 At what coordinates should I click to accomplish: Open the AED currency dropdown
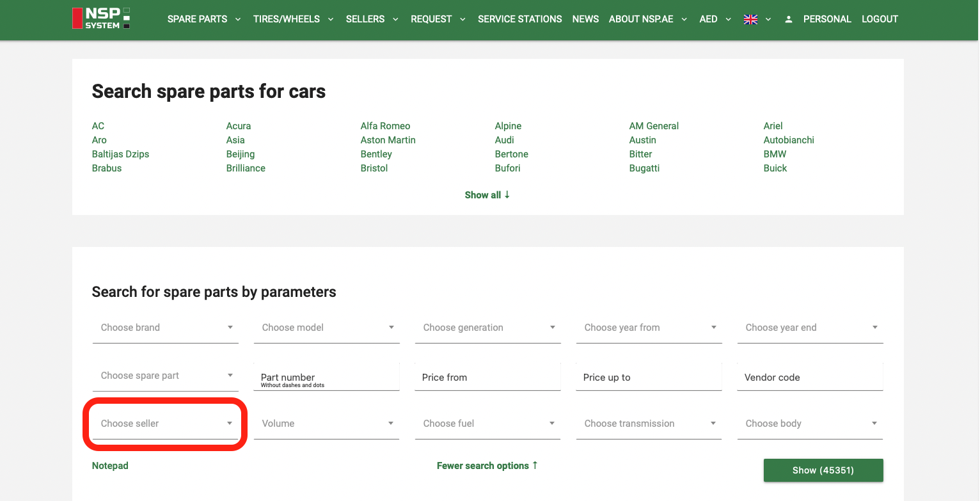click(715, 19)
